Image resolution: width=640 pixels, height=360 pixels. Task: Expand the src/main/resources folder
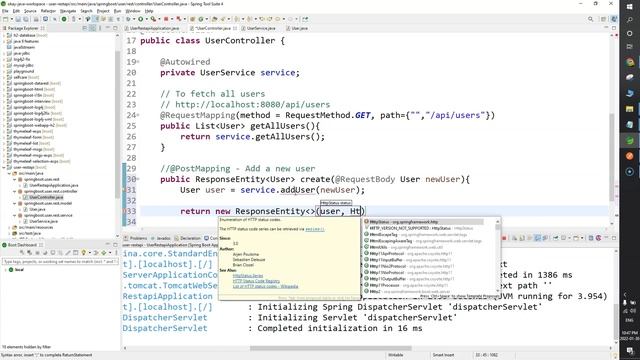click(x=9, y=227)
